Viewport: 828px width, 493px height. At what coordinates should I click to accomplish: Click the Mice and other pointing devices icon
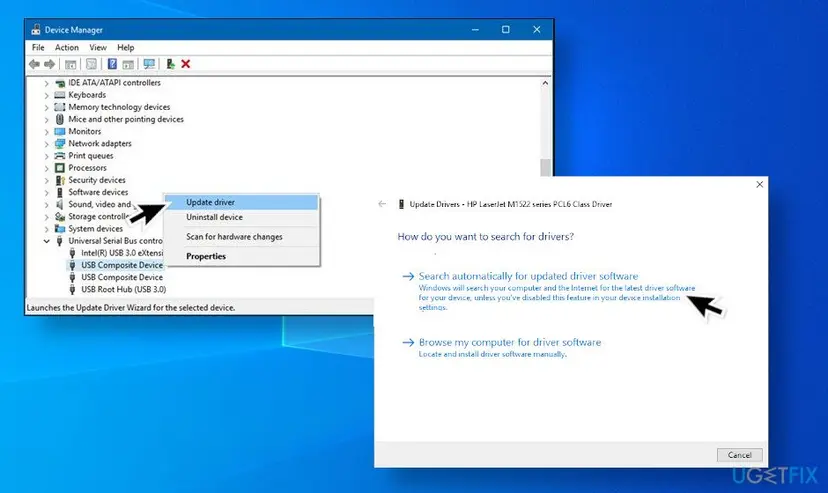pyautogui.click(x=60, y=119)
